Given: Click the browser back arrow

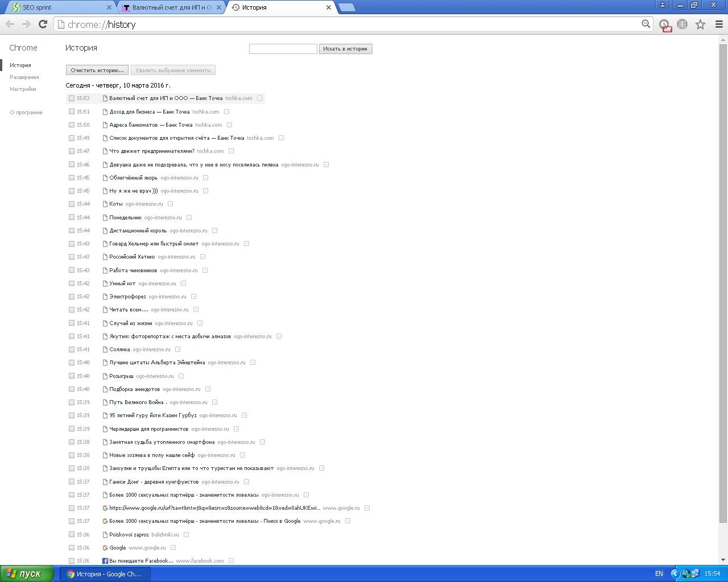Looking at the screenshot, I should click(10, 24).
